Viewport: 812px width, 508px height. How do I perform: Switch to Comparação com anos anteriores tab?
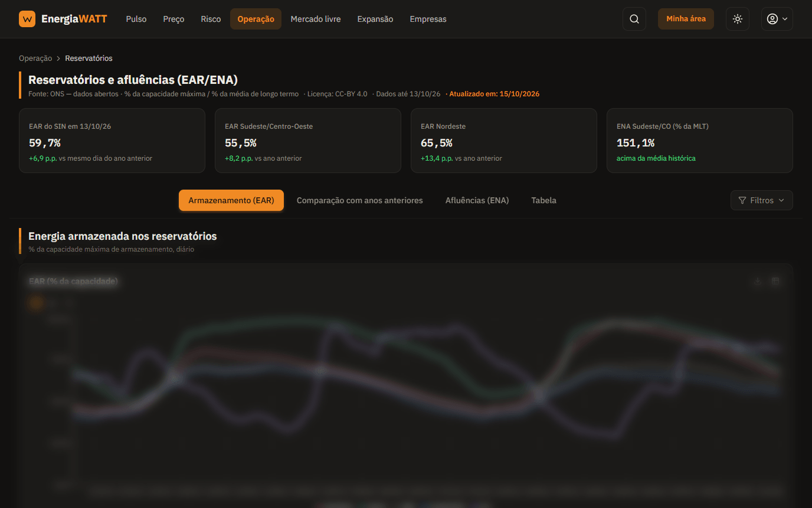pyautogui.click(x=360, y=200)
